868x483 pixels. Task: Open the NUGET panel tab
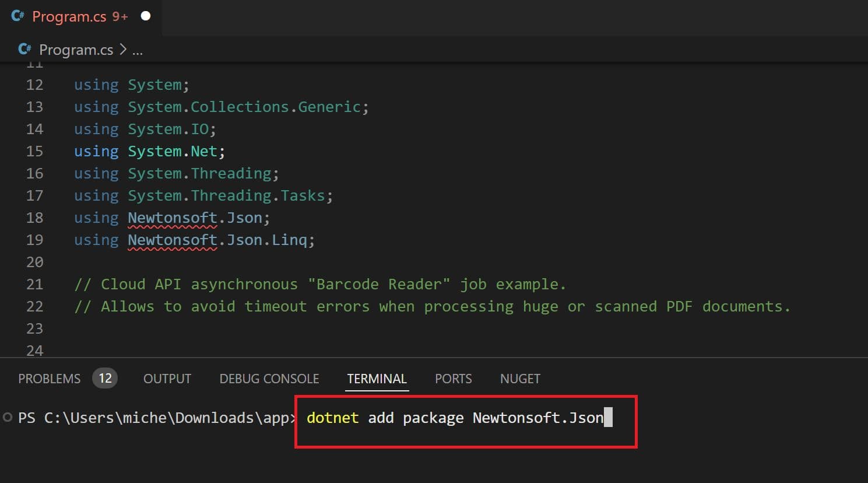coord(520,379)
